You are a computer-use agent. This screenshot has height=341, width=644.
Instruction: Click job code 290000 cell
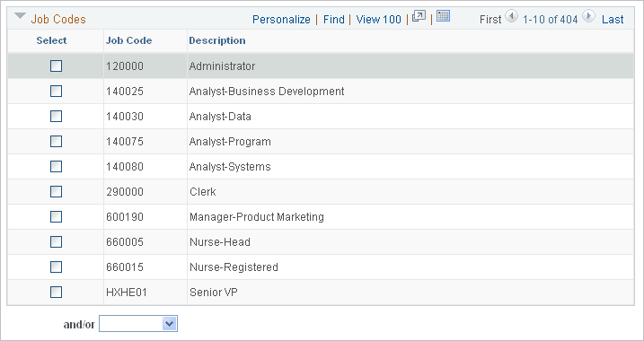[x=125, y=192]
